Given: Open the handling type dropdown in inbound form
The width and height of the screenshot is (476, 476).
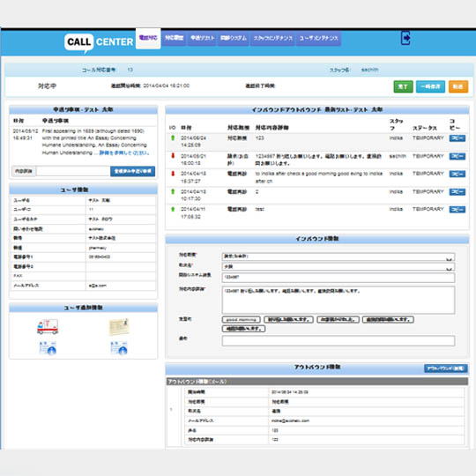Looking at the screenshot, I should point(338,257).
